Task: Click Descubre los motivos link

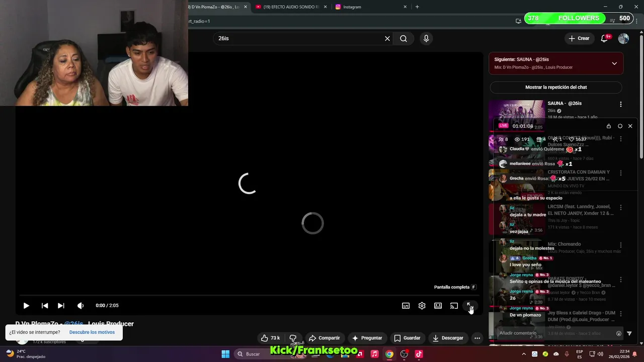Action: point(92,332)
